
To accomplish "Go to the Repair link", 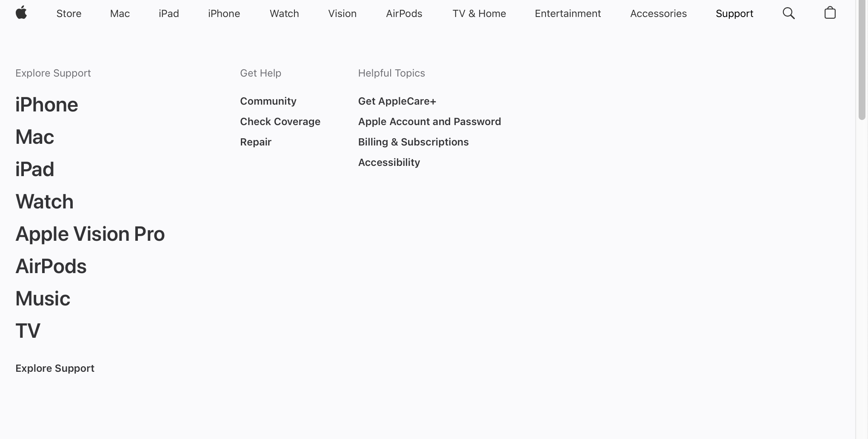I will click(256, 142).
